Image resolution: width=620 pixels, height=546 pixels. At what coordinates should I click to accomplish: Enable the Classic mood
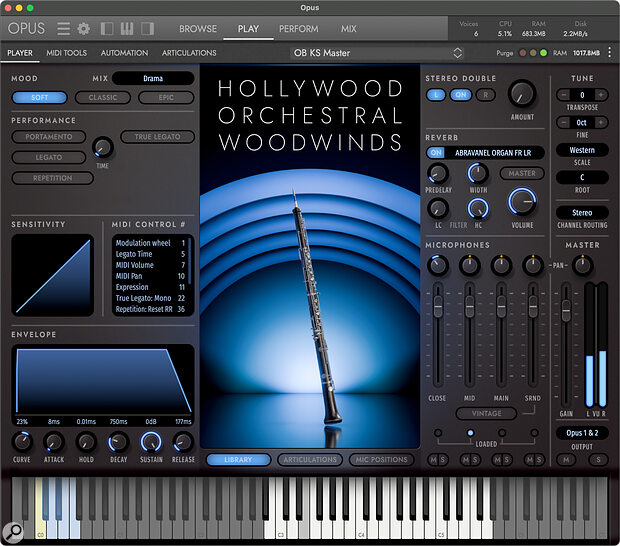click(x=103, y=97)
